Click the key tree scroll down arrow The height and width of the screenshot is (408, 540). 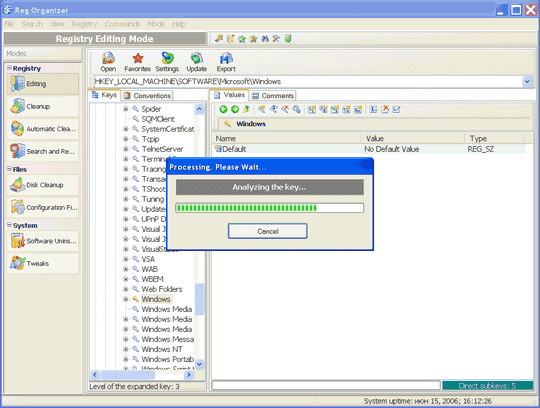pos(199,364)
